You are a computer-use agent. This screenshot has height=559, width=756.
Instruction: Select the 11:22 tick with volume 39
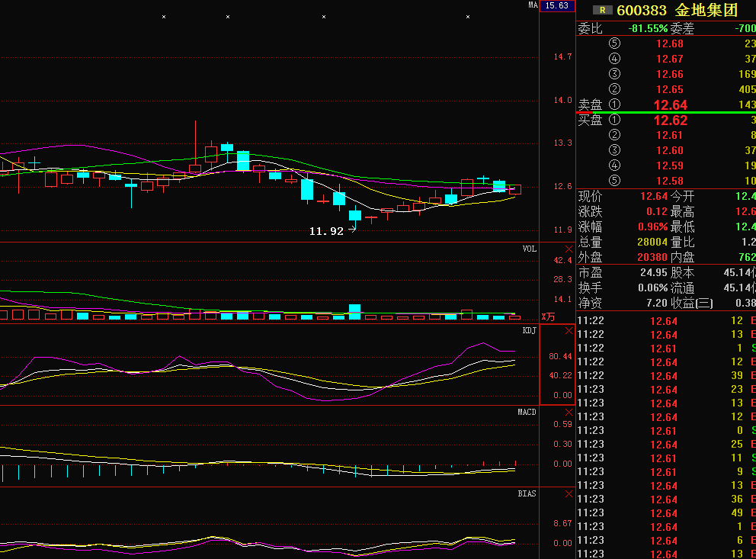pyautogui.click(x=666, y=376)
